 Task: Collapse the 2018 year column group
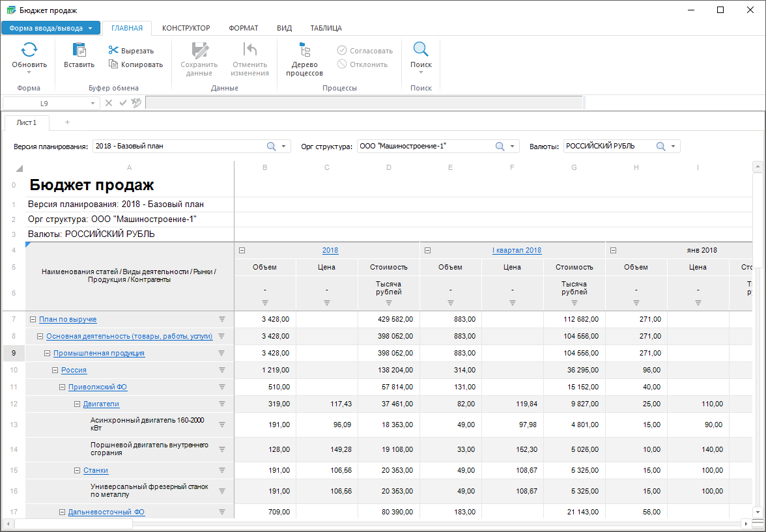coord(242,250)
